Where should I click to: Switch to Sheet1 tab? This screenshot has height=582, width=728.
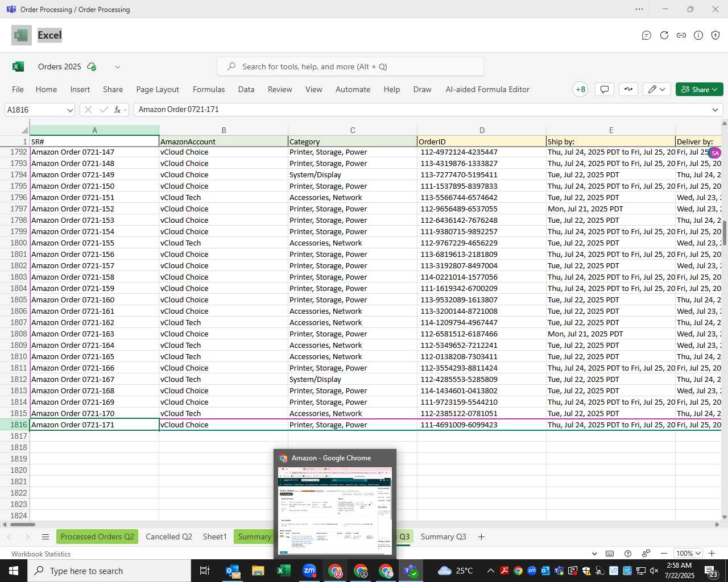coord(215,537)
